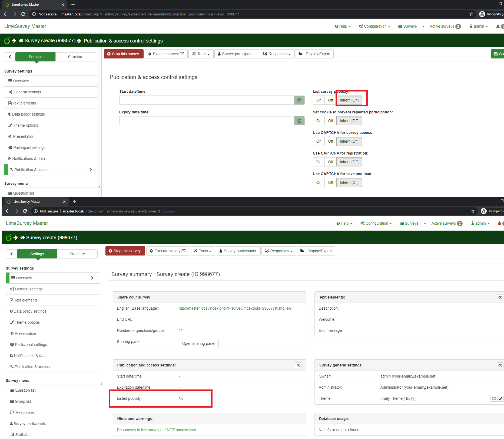Click paintbrush icon next to Fruity Theme

pos(500,399)
